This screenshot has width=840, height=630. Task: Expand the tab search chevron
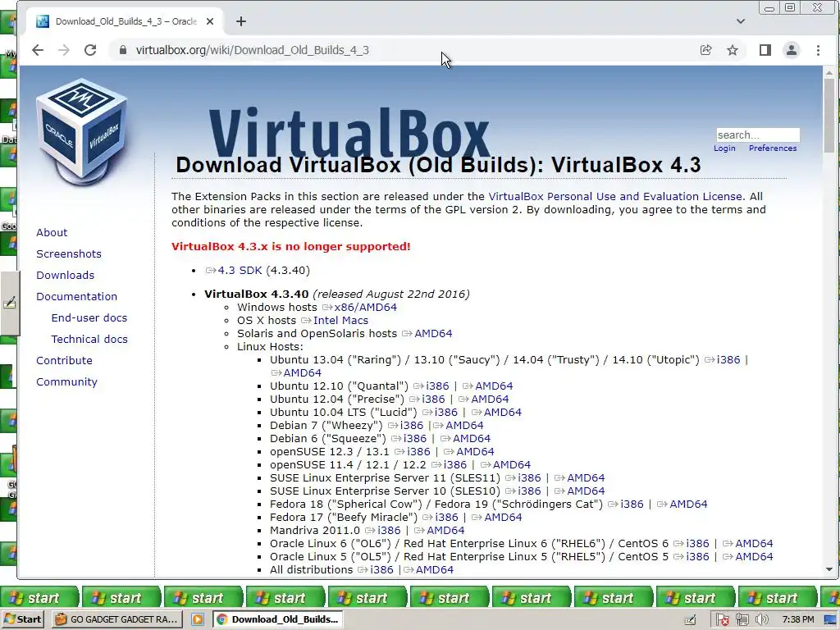741,21
